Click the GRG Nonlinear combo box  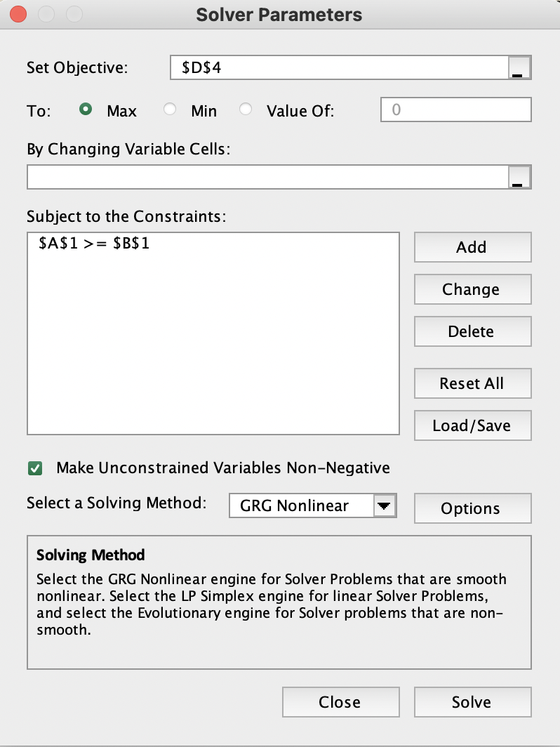[x=302, y=505]
